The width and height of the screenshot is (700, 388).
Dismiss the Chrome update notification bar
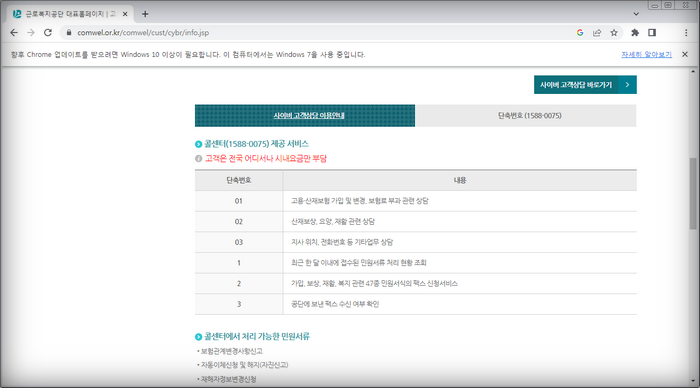(x=685, y=54)
